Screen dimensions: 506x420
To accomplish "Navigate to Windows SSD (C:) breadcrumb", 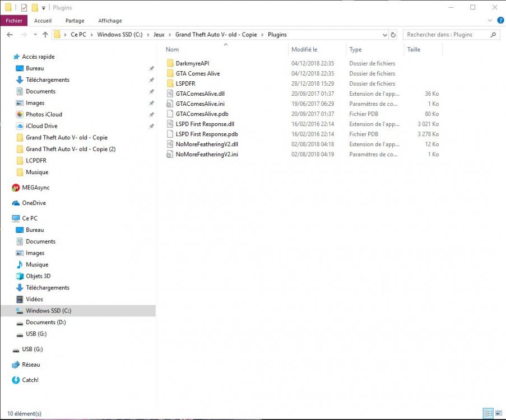I will (x=120, y=35).
